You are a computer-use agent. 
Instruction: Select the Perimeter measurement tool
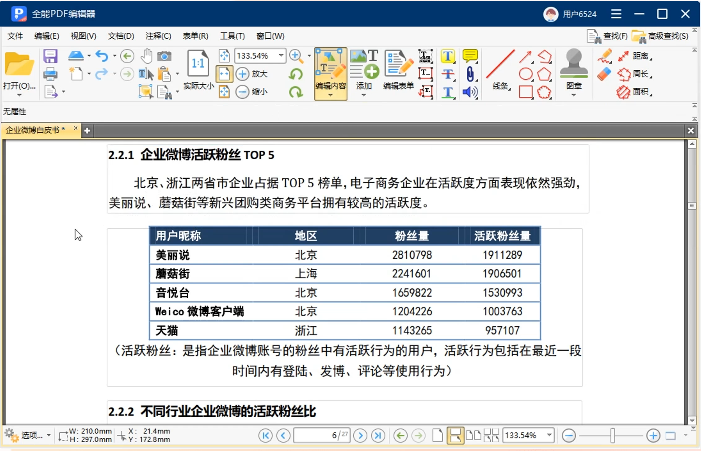(x=633, y=74)
